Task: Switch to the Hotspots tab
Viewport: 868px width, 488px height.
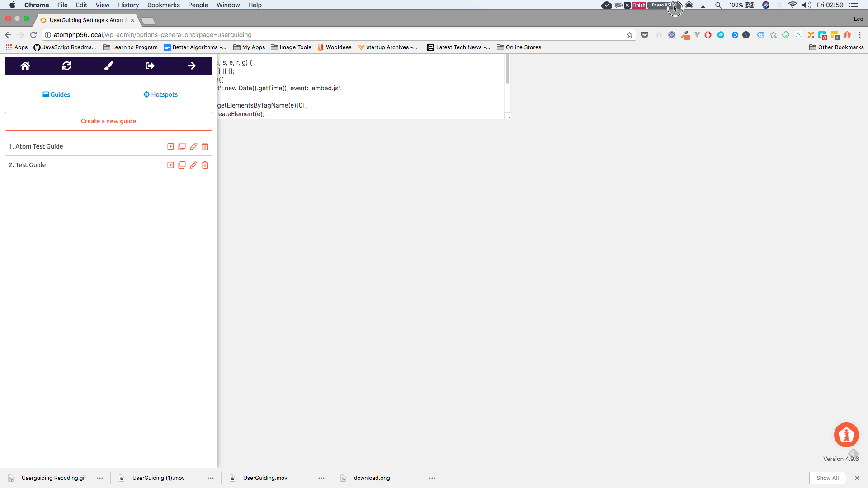Action: coord(160,94)
